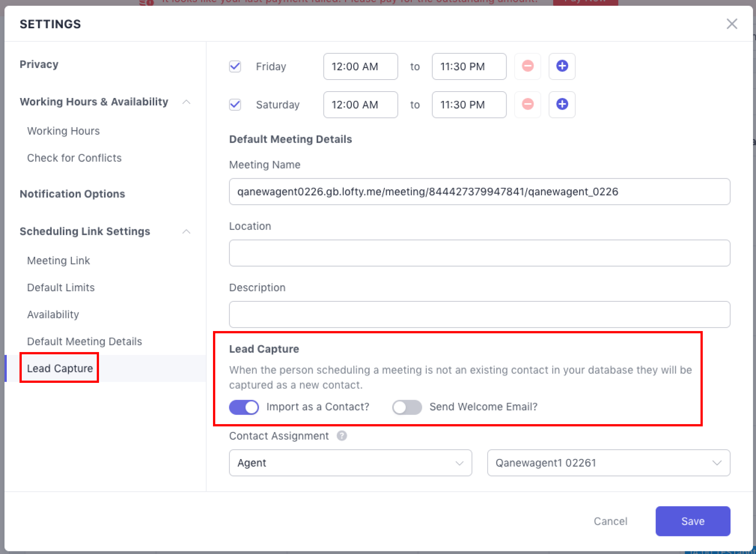756x554 pixels.
Task: Open the Agent assignment dropdown
Action: pos(350,463)
